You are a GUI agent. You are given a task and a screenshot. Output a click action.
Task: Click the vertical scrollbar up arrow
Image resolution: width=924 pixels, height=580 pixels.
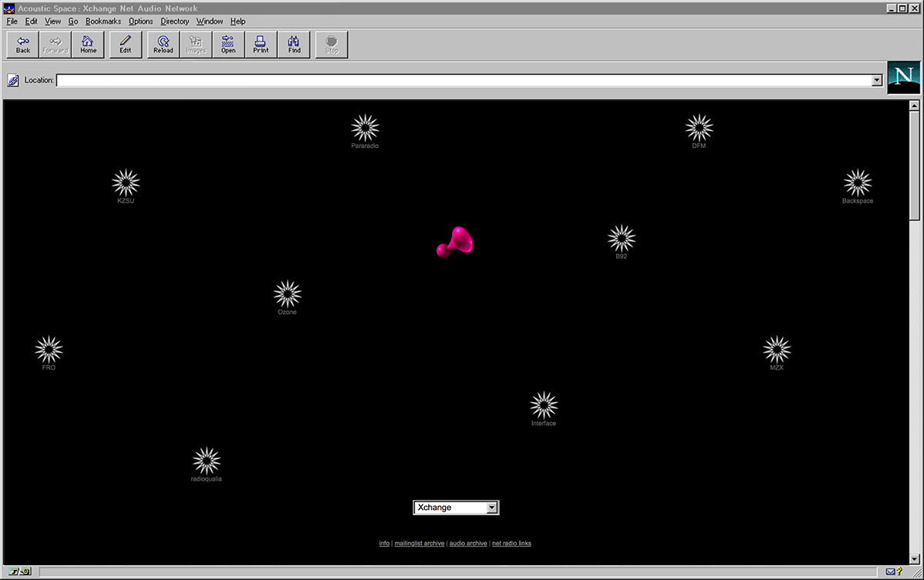[915, 106]
